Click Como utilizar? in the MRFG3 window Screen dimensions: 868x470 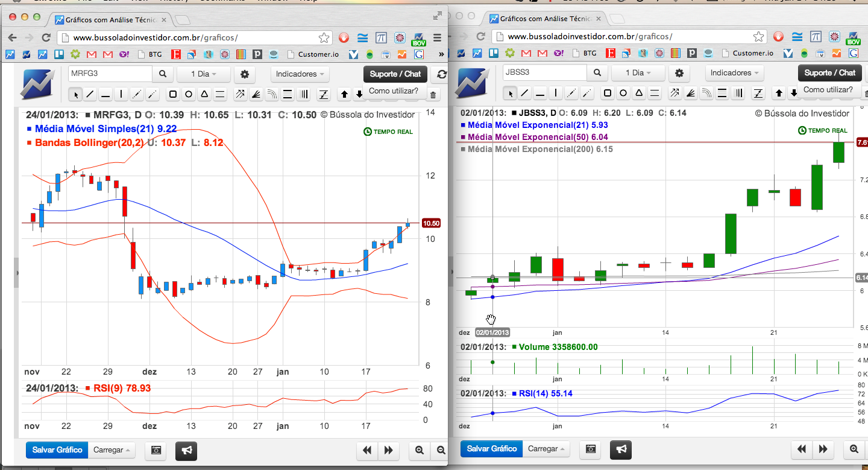coord(394,91)
